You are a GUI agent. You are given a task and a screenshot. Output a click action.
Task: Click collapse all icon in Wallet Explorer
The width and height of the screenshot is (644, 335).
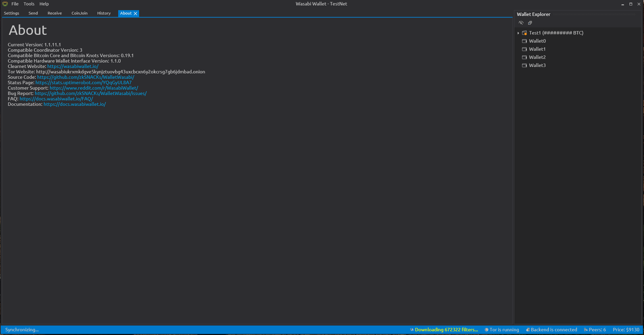530,23
